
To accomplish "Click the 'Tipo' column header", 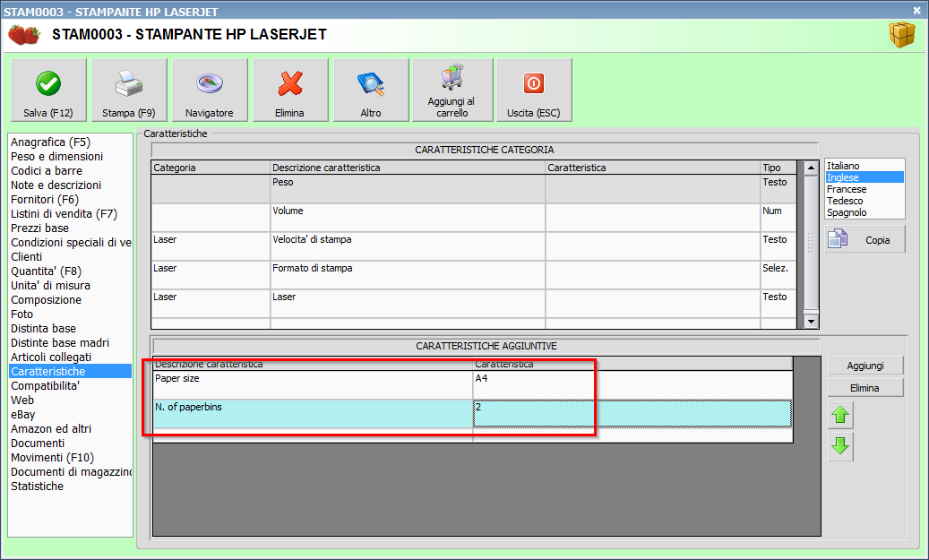I will 778,168.
